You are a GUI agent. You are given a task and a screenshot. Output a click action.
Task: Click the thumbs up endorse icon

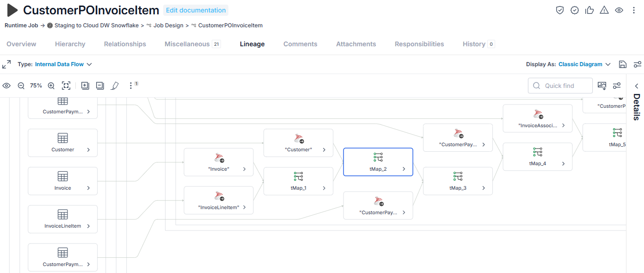(589, 10)
